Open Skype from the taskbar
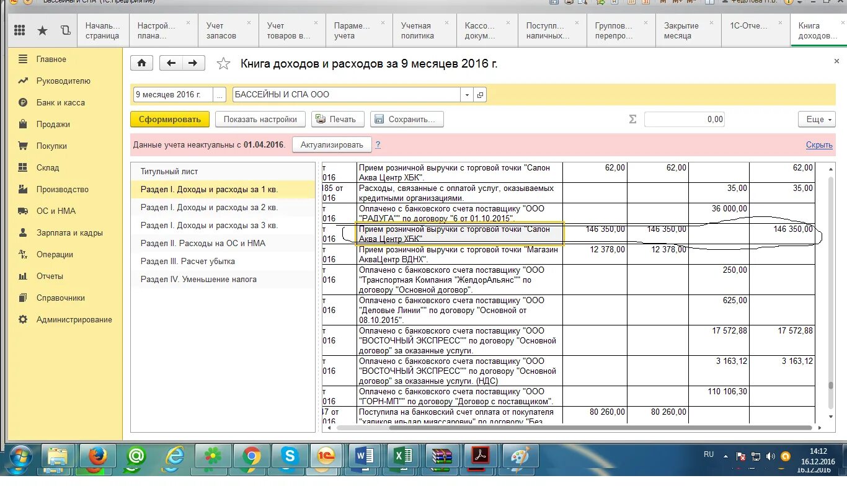The width and height of the screenshot is (847, 504). [290, 458]
